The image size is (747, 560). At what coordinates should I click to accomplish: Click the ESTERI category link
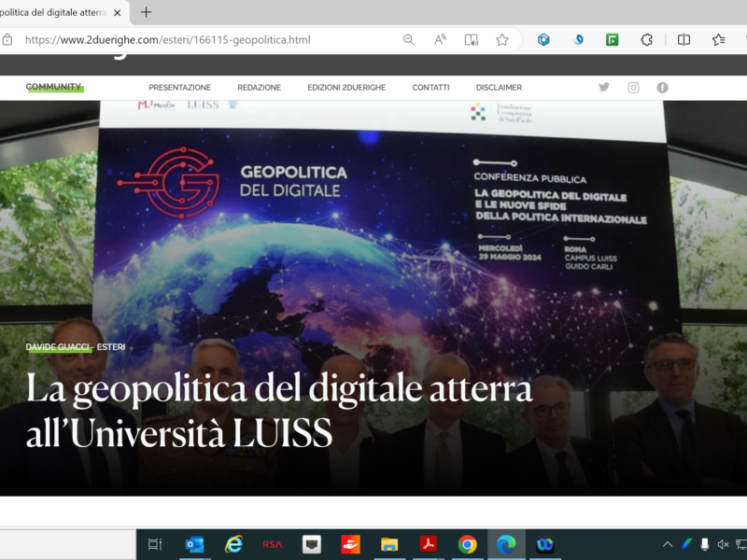(x=111, y=347)
